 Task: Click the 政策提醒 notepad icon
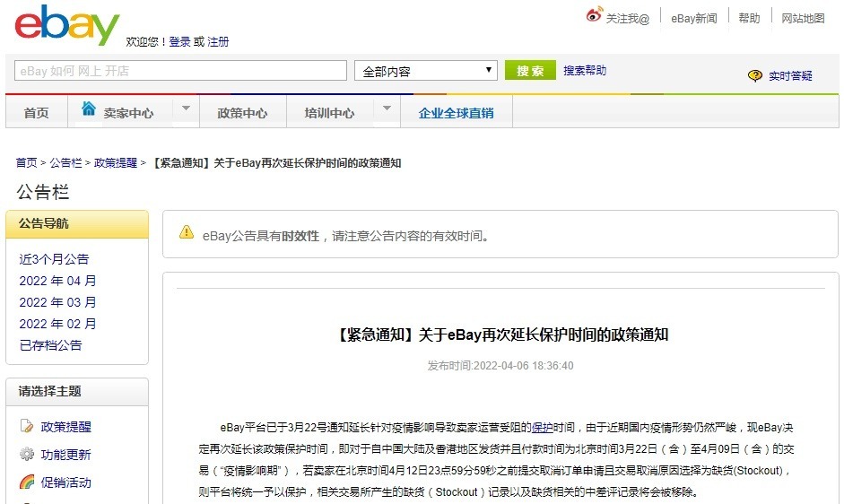[x=27, y=427]
